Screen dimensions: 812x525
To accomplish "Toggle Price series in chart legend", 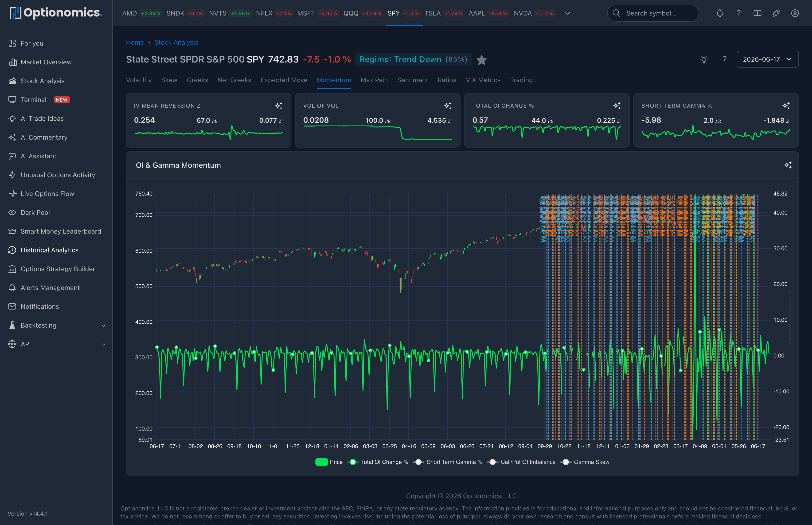I will tap(329, 462).
